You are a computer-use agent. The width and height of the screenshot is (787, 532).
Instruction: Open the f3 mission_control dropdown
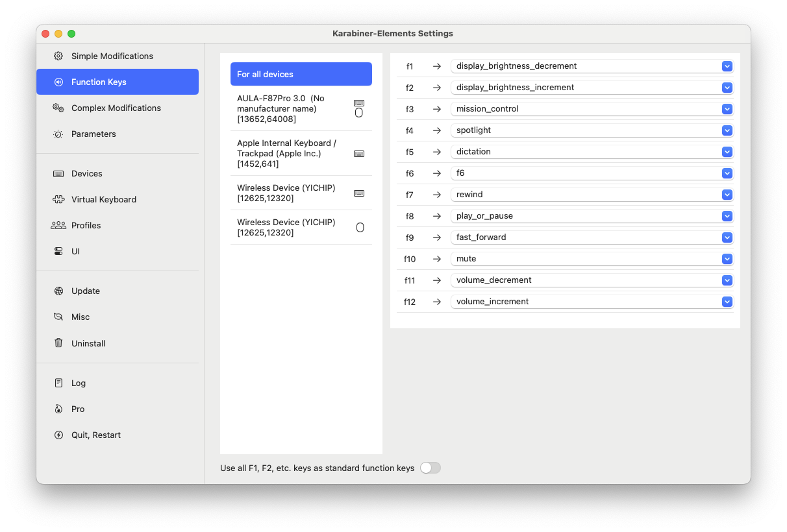[x=592, y=109]
